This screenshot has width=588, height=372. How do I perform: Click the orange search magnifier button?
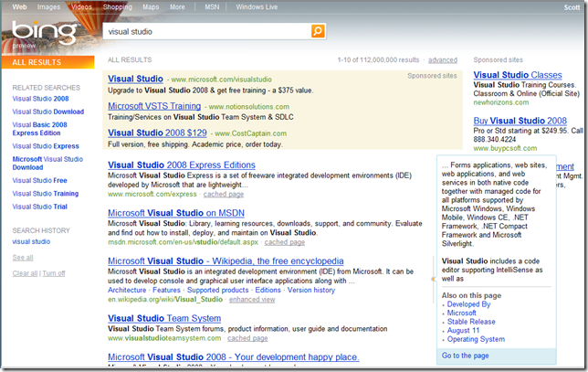pos(318,31)
